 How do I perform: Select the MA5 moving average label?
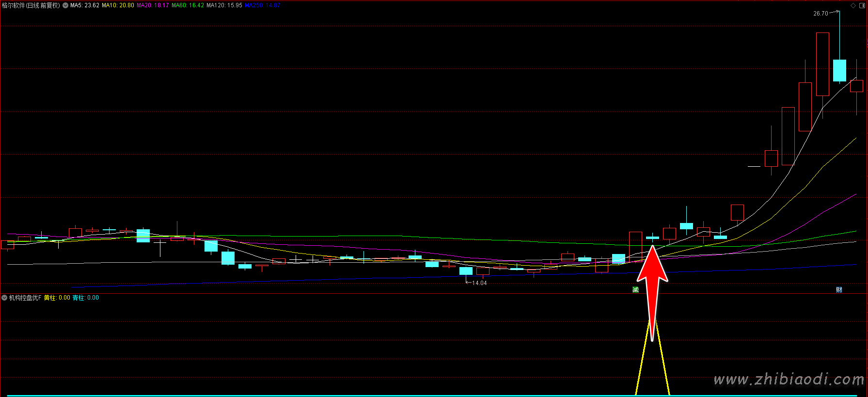coord(85,5)
